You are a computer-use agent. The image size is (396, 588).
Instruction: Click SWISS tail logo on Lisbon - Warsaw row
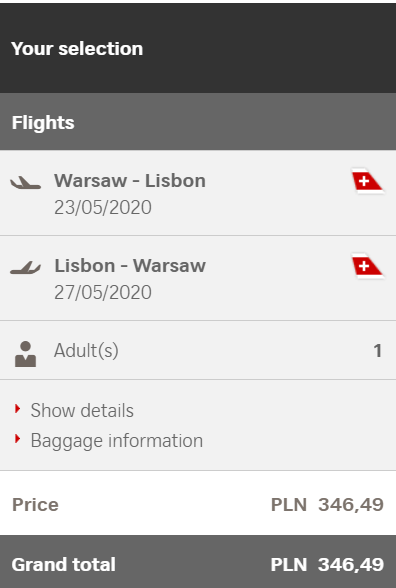pos(367,266)
